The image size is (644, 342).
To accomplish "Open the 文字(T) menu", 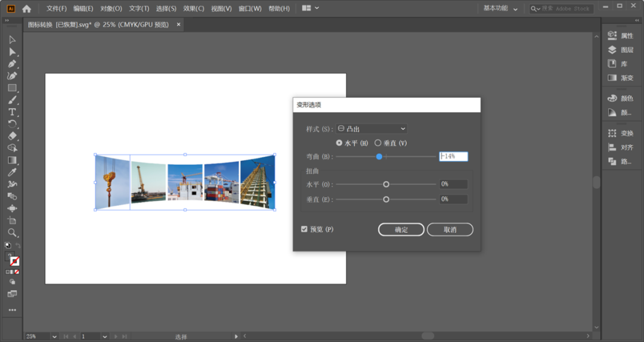I will point(139,8).
